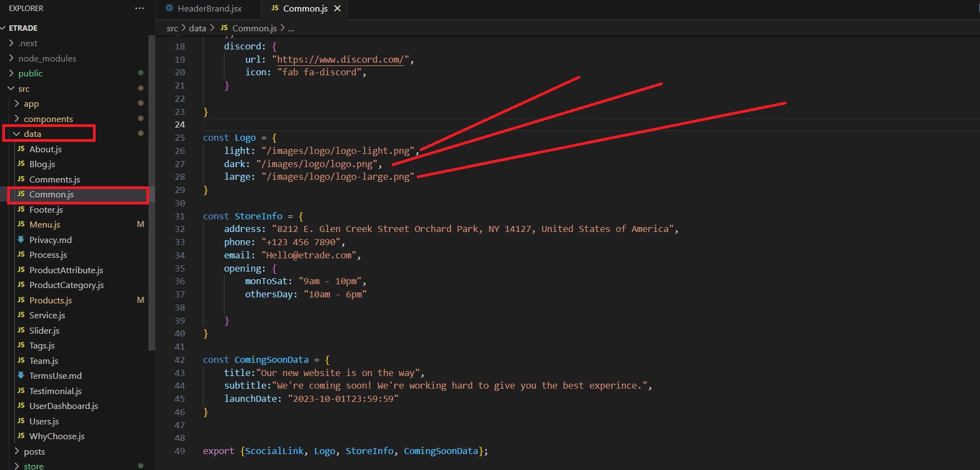Open Testimonial.js file

pyautogui.click(x=55, y=391)
